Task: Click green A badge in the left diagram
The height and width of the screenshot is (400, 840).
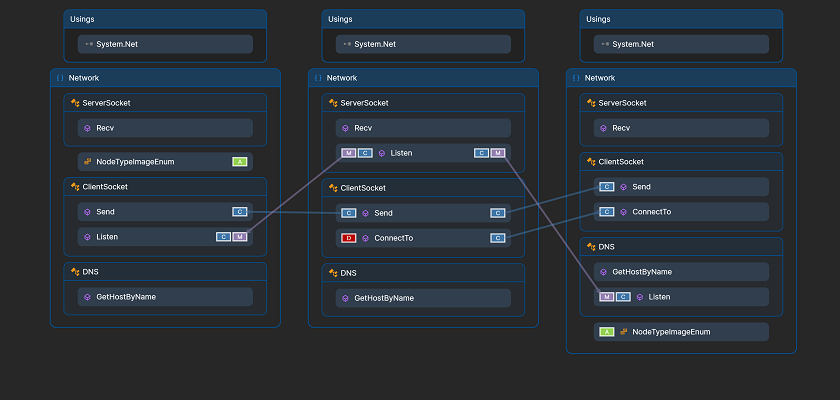Action: (x=239, y=161)
